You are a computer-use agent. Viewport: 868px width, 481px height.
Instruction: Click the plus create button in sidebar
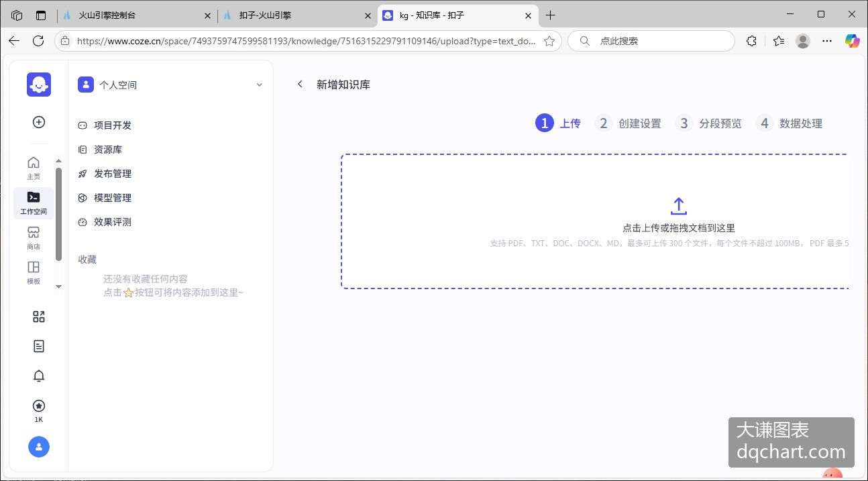[39, 122]
